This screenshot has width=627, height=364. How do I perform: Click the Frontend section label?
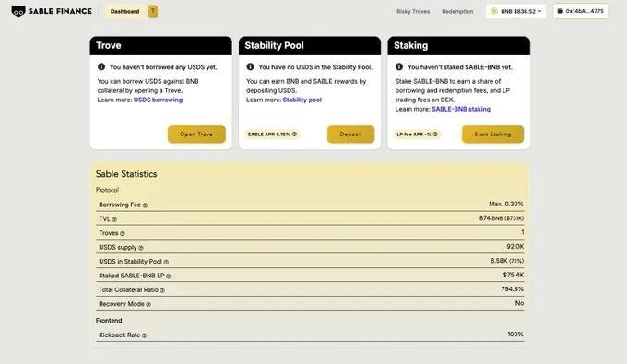point(109,321)
